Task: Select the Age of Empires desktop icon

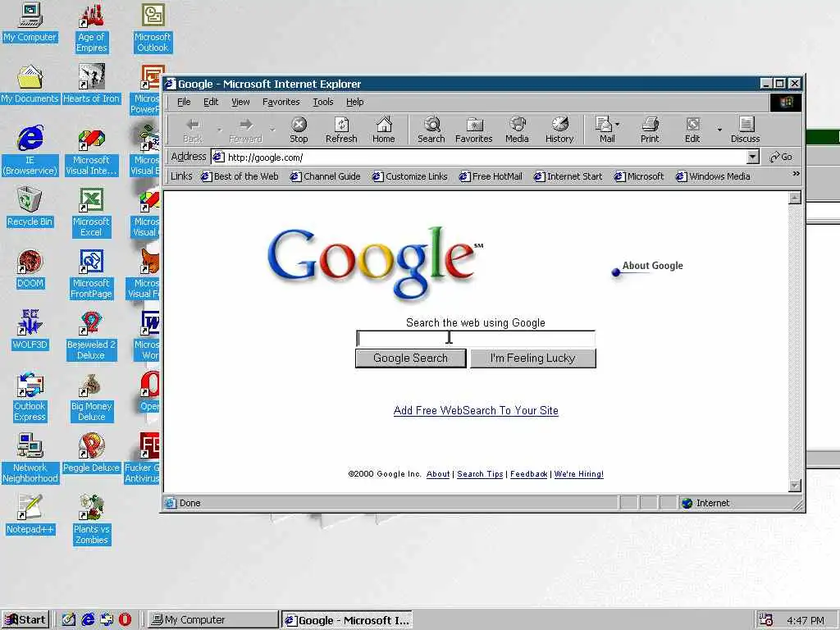Action: click(x=92, y=28)
